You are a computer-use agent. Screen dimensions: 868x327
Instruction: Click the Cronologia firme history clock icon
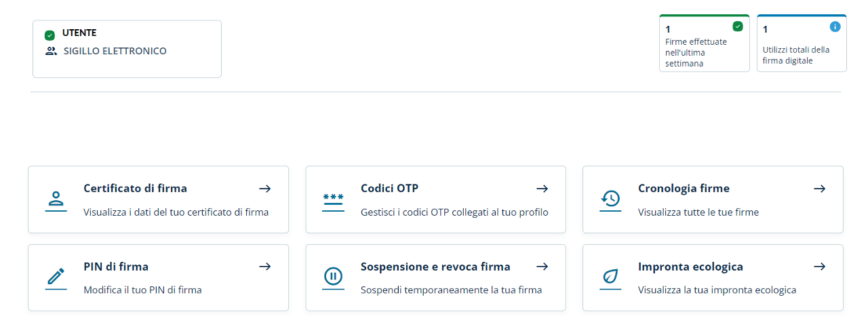[610, 199]
